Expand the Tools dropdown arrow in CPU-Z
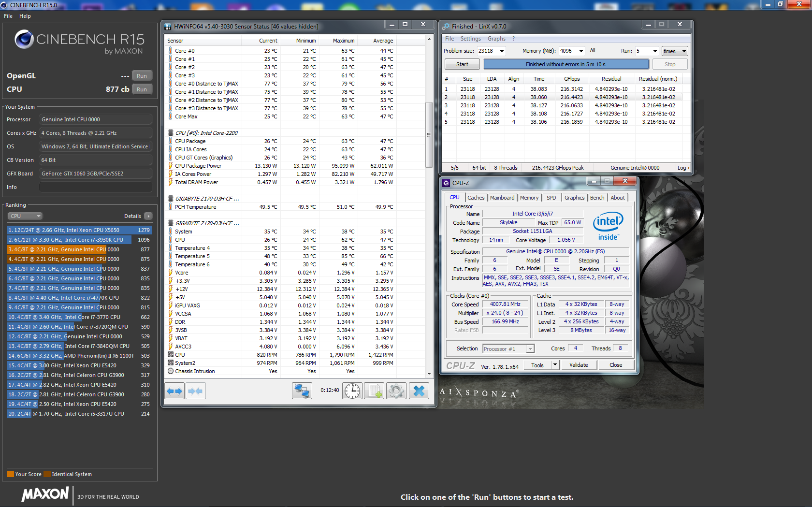This screenshot has height=507, width=812. 555,365
